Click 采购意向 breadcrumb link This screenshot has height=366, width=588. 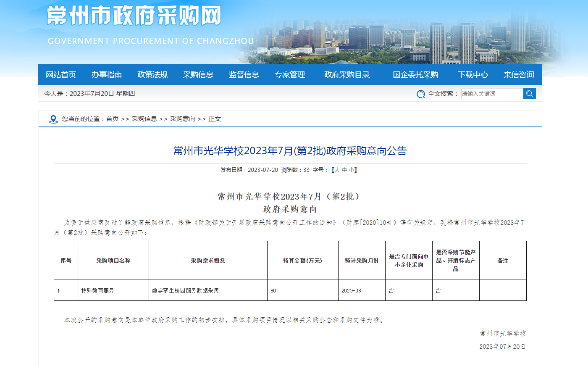tap(182, 119)
